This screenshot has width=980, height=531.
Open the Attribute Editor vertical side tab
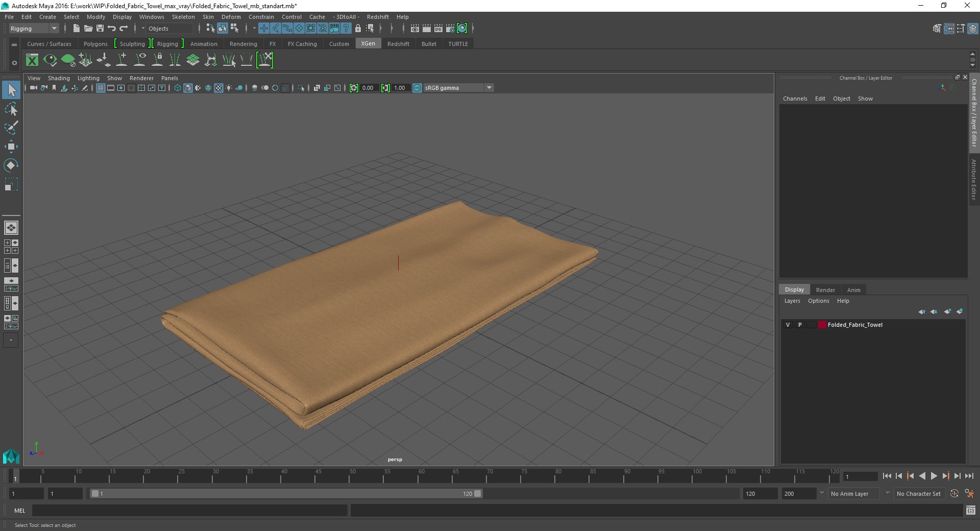(974, 179)
